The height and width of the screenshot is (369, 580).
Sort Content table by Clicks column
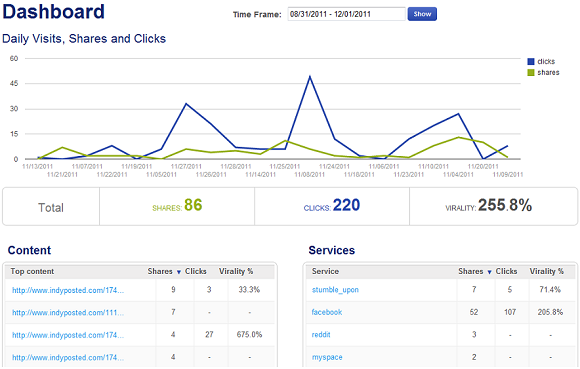coord(196,271)
